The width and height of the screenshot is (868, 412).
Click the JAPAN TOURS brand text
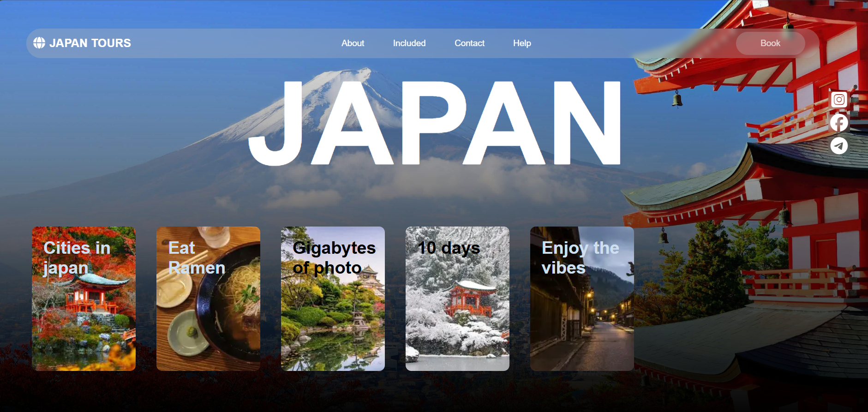pyautogui.click(x=90, y=43)
